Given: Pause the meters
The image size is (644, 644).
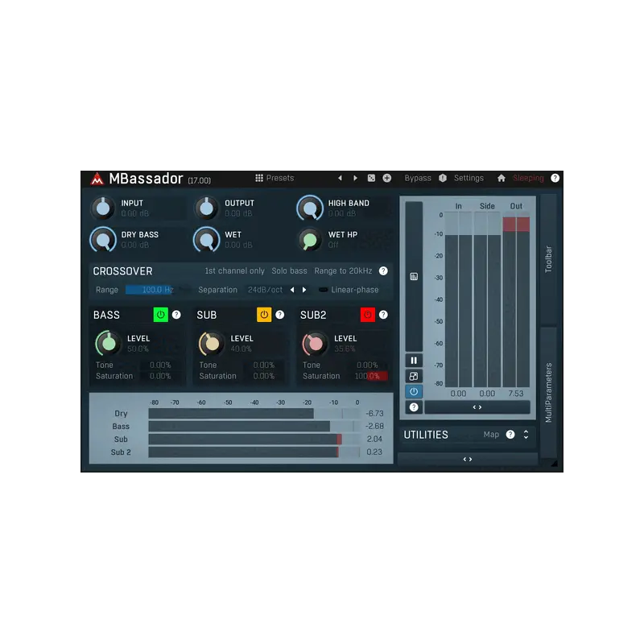Looking at the screenshot, I should coord(414,361).
